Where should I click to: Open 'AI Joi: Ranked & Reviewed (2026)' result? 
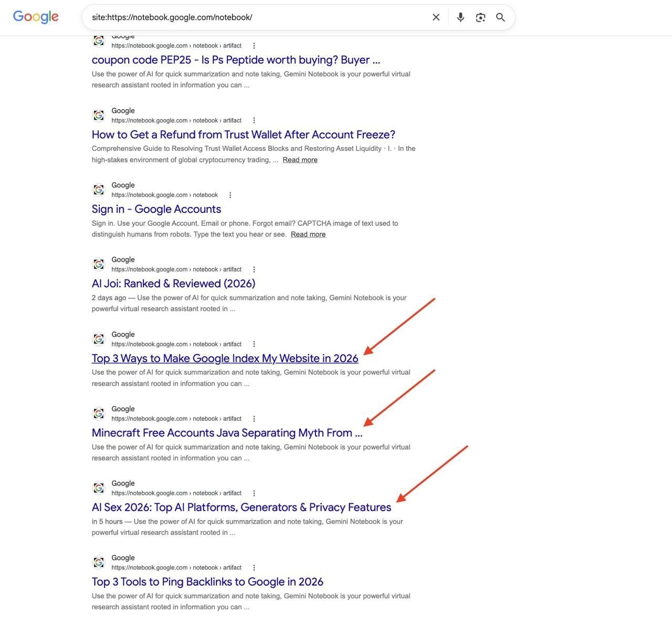(174, 284)
